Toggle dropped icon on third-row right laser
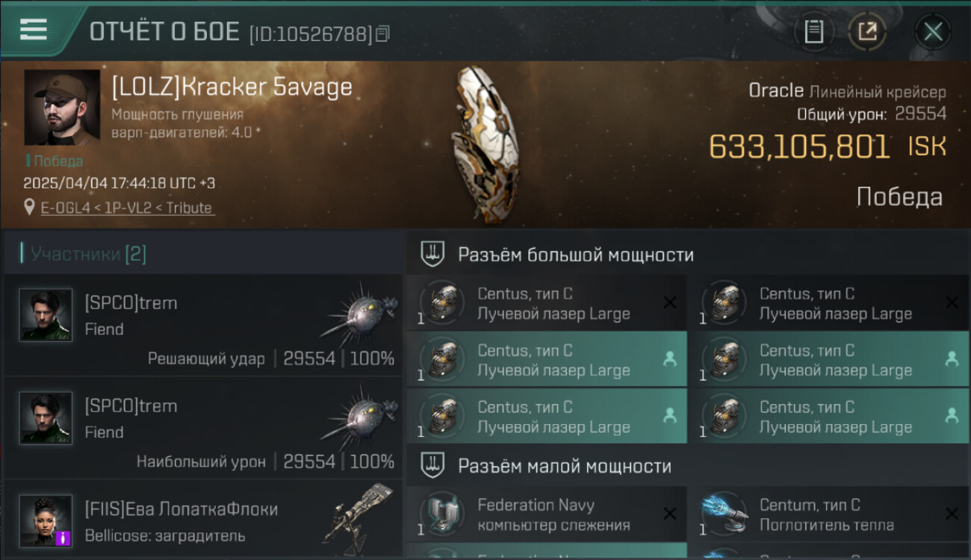971x560 pixels. 952,416
